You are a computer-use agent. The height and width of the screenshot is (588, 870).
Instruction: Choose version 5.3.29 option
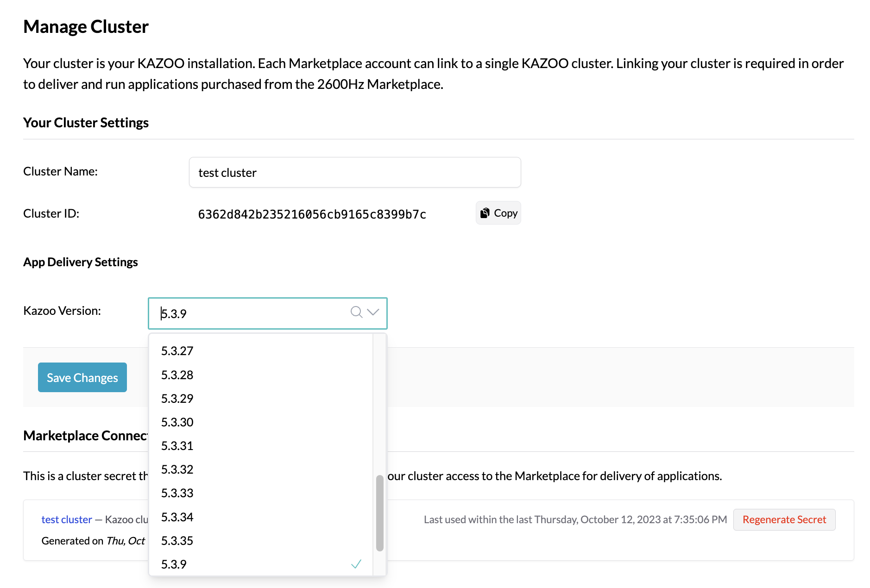point(261,399)
